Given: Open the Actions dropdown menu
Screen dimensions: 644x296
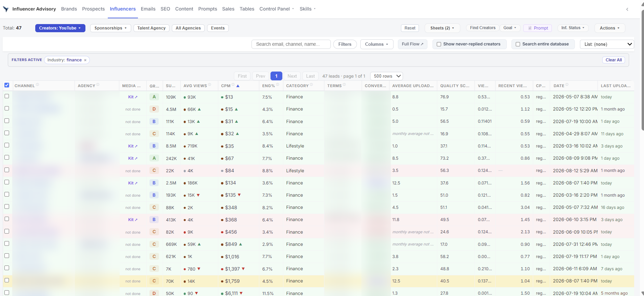Looking at the screenshot, I should click(610, 28).
